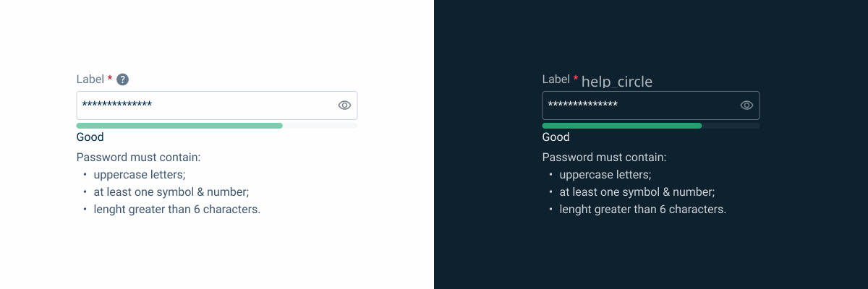The image size is (868, 289).
Task: Click the Label text in dark theme
Action: pos(556,79)
